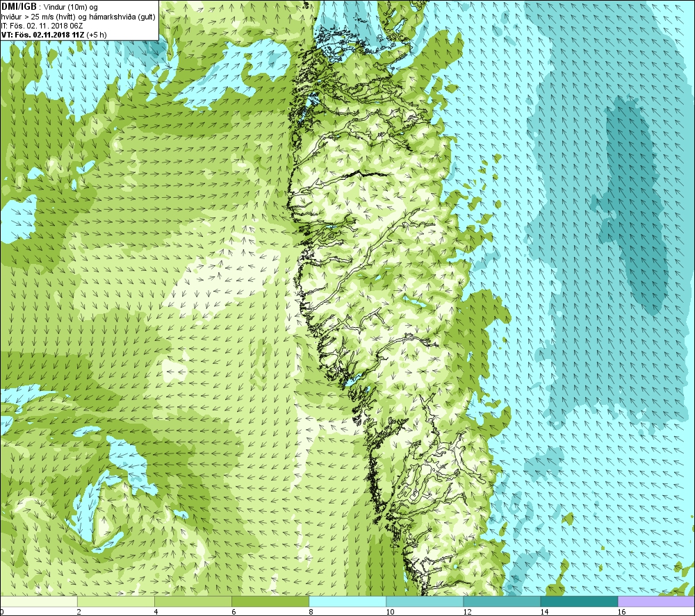Click the '8' label on the wind scale
695x616 pixels.
[311, 612]
